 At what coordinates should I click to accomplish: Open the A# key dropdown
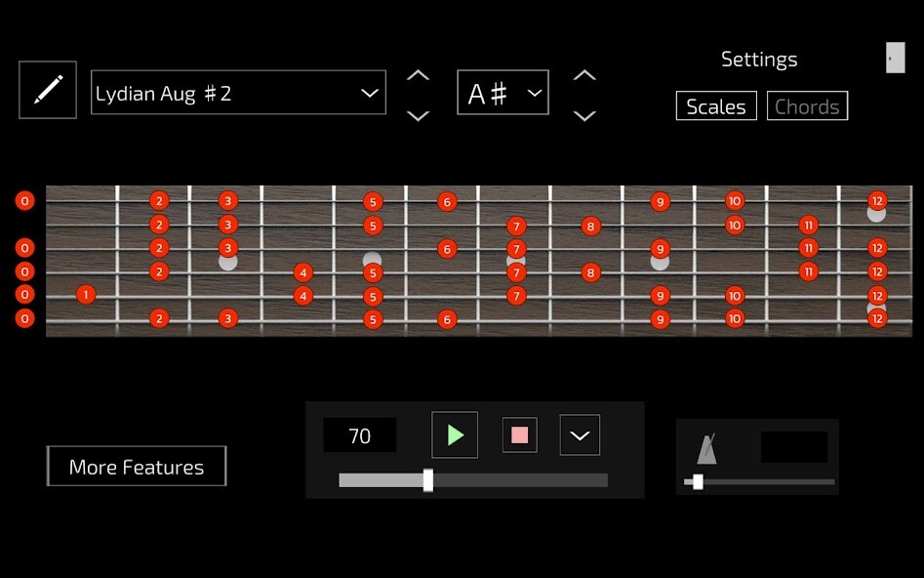click(x=502, y=93)
